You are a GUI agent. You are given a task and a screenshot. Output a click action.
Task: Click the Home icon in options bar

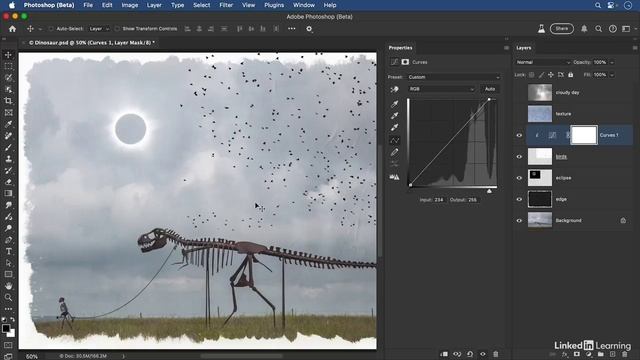(12, 29)
